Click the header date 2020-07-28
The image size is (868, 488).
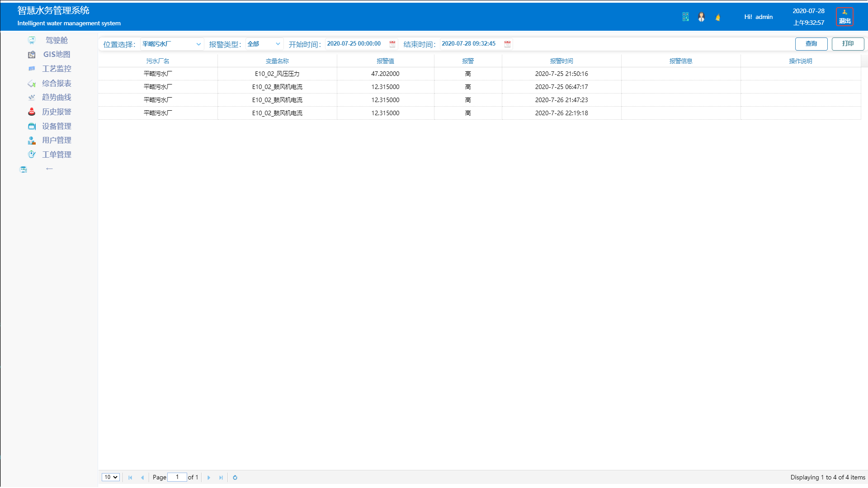[808, 11]
